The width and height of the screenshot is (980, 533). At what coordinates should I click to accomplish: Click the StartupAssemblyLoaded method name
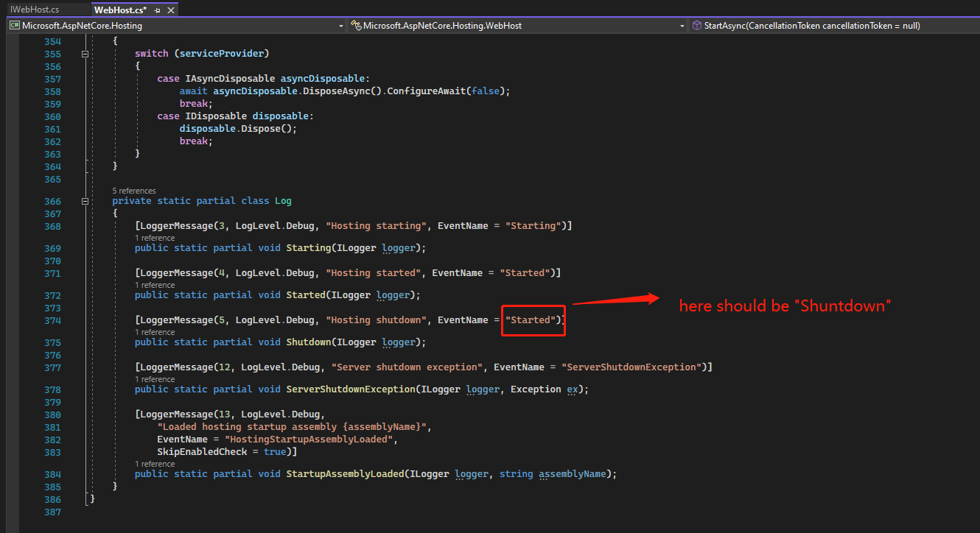345,474
